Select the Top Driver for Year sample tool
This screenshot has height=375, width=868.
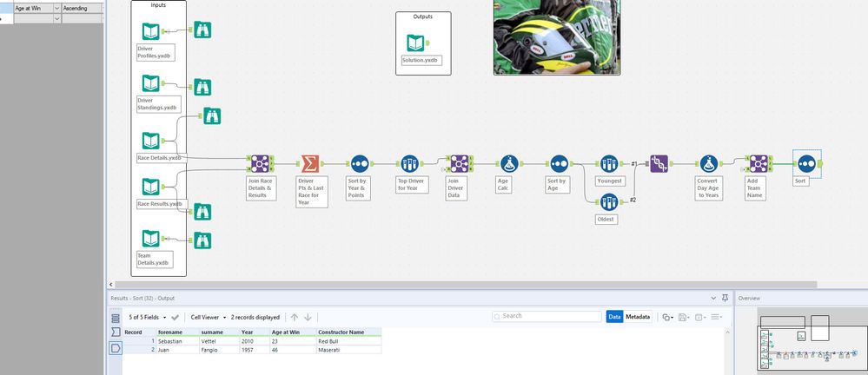(x=409, y=164)
